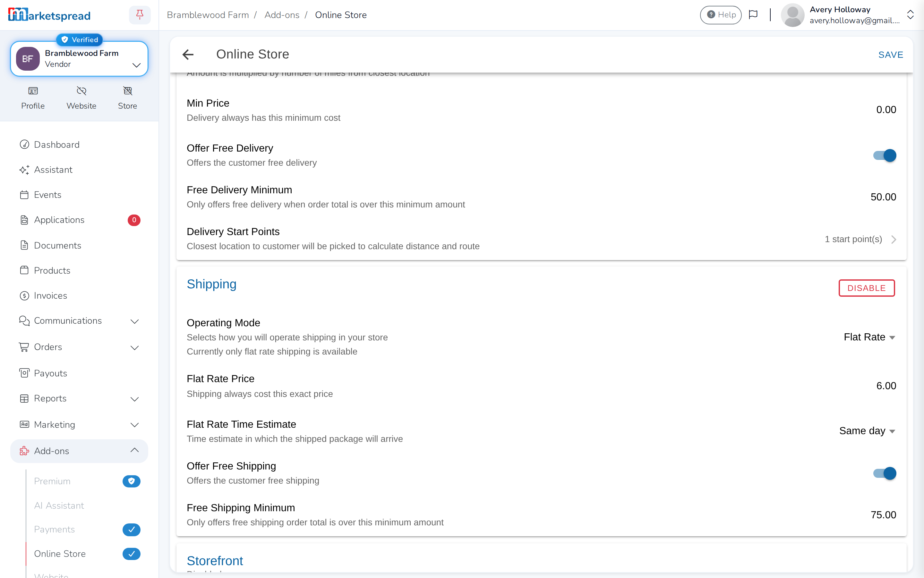Viewport: 924px width, 578px height.
Task: Expand the Communications submenu chevron
Action: (134, 321)
